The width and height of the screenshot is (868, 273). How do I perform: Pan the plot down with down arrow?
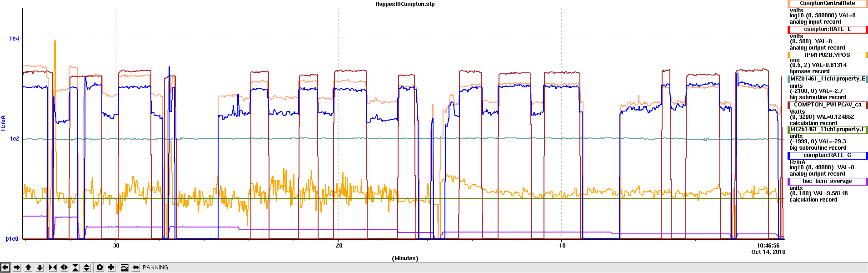coord(40,268)
